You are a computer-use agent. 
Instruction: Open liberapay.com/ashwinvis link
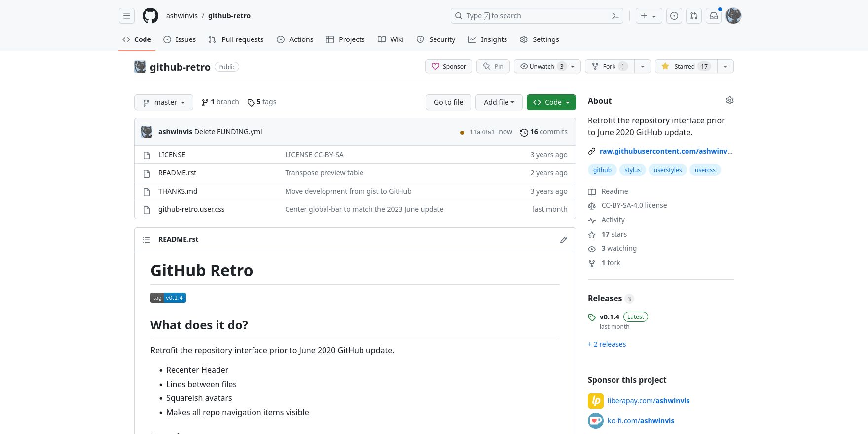click(649, 401)
